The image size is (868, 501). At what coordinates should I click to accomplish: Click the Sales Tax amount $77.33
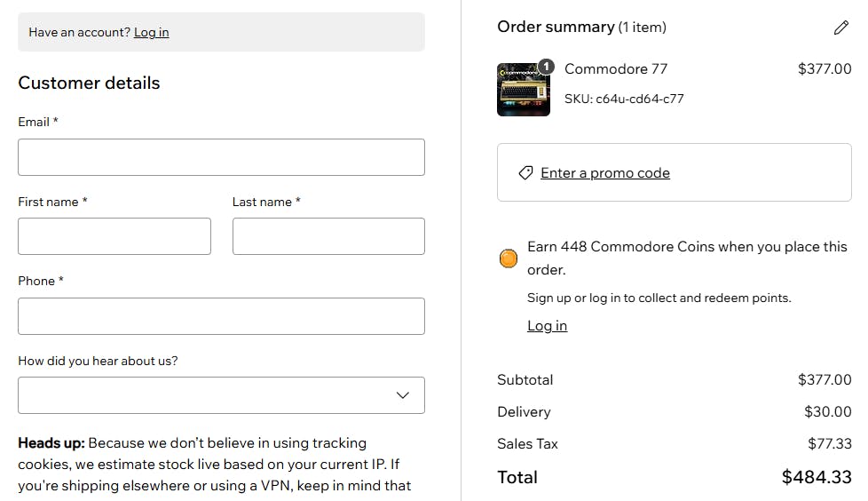point(829,444)
